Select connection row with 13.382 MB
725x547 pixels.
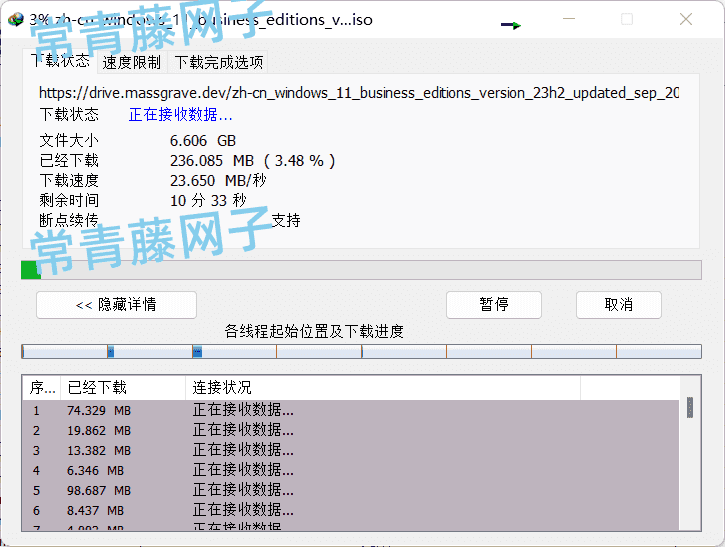pos(351,450)
